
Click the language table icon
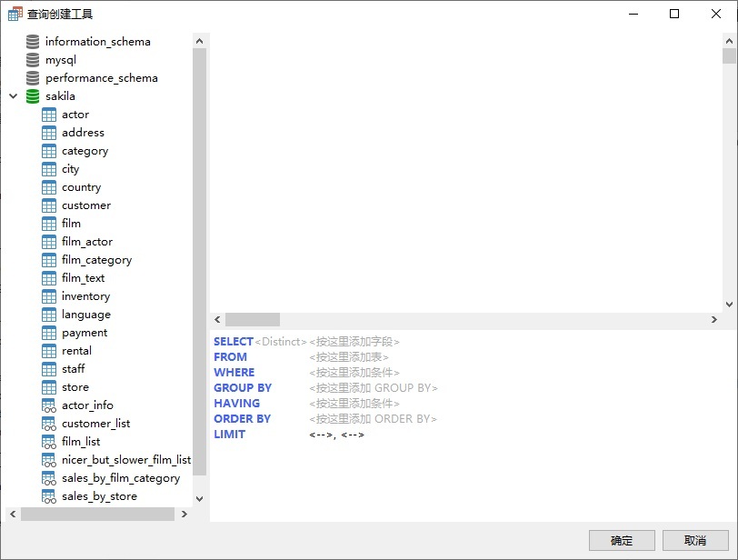[49, 315]
